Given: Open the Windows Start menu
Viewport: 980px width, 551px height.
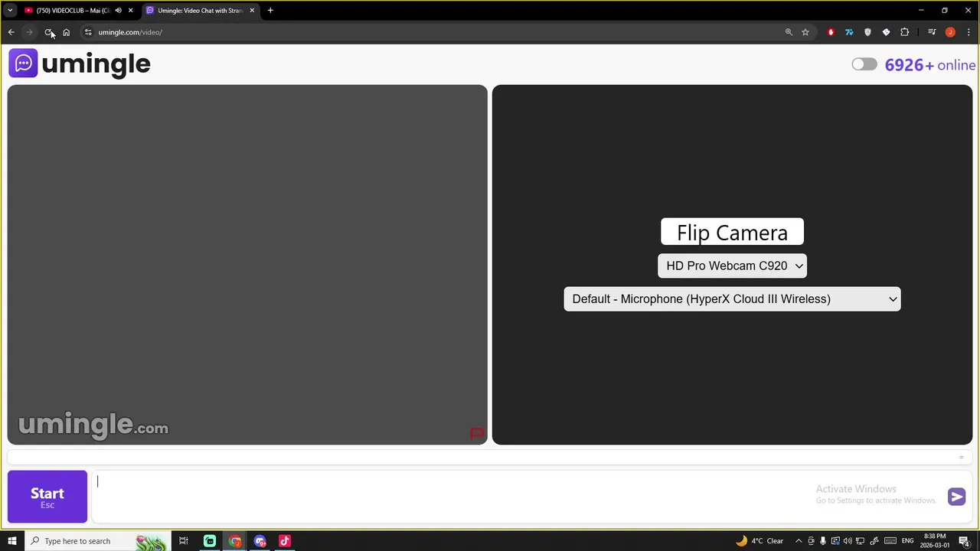Looking at the screenshot, I should point(11,541).
